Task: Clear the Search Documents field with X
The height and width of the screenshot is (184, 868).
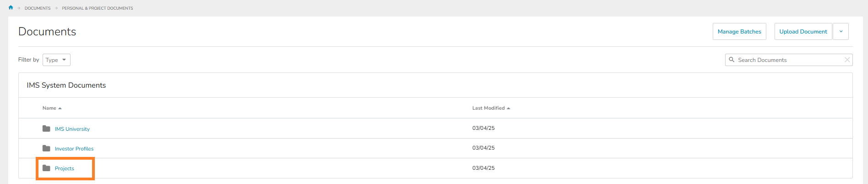Action: click(x=847, y=60)
